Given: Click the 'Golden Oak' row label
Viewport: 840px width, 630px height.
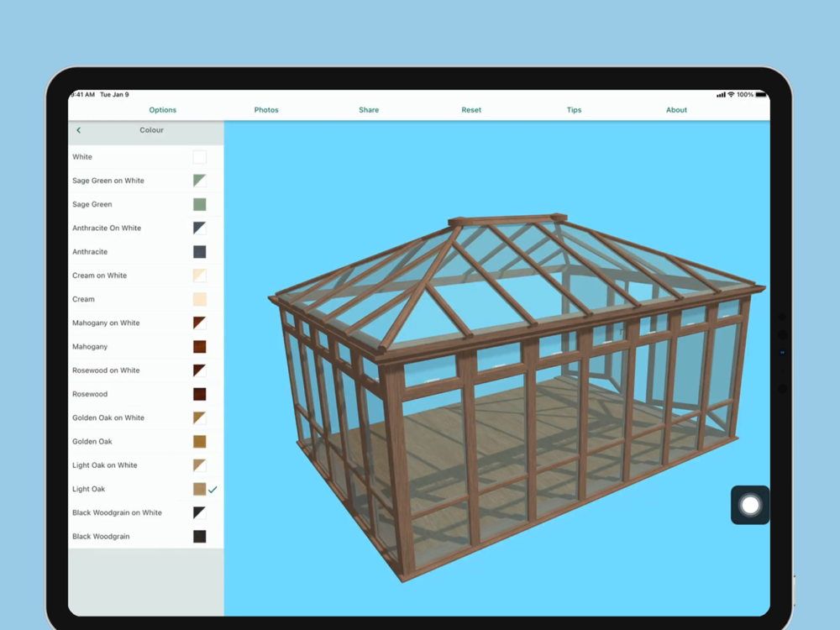Looking at the screenshot, I should [92, 442].
